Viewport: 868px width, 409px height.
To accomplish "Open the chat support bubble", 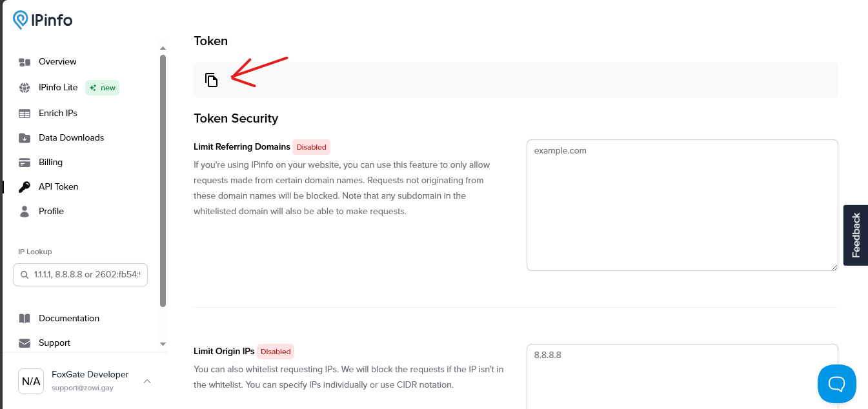I will [x=837, y=384].
